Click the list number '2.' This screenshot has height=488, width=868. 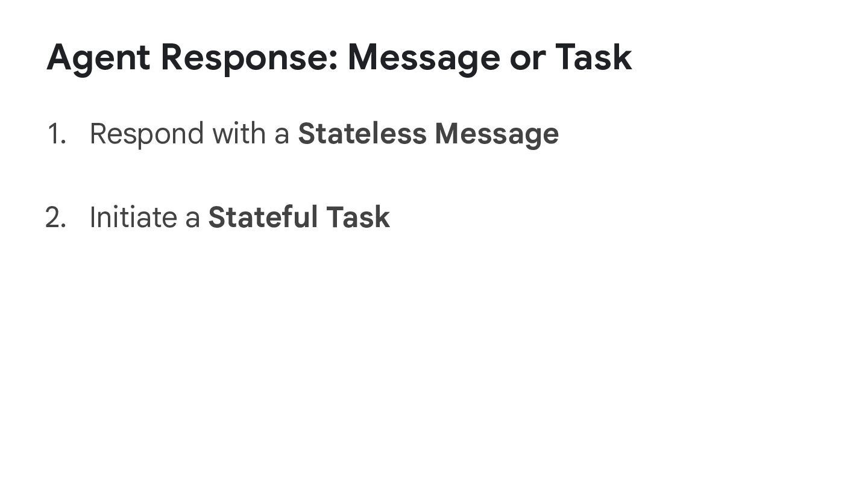[55, 217]
